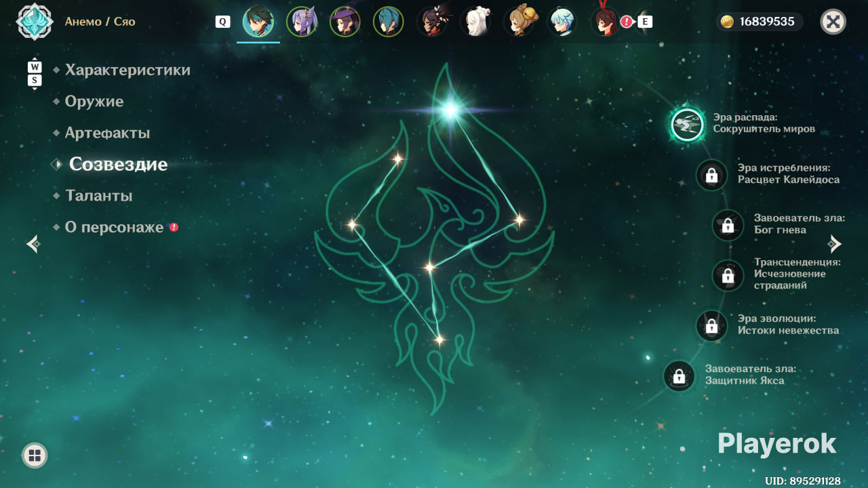Viewport: 868px width, 488px height.
Task: Go to the Артефакты menu section
Action: point(107,133)
